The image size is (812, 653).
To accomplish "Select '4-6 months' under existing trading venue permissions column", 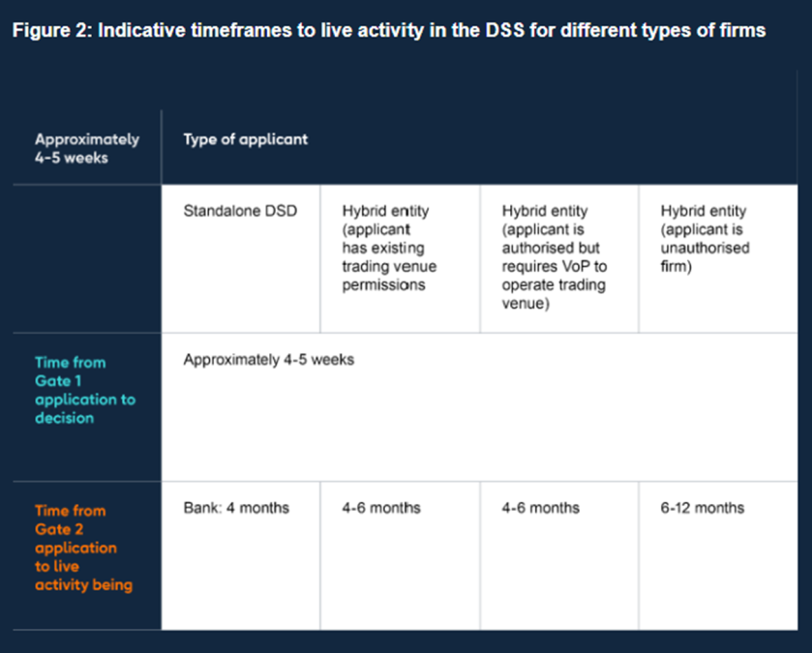I will (381, 508).
